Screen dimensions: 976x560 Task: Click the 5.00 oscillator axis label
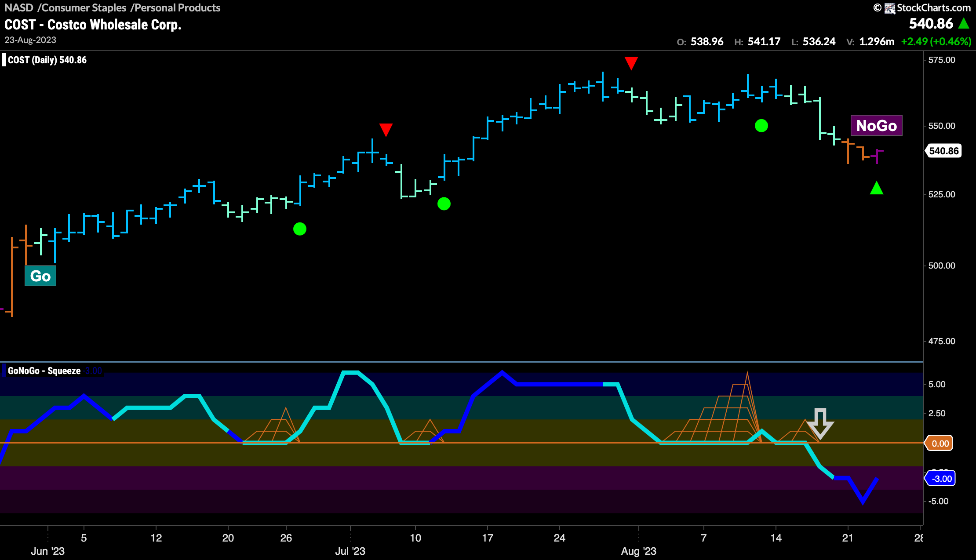click(x=937, y=385)
